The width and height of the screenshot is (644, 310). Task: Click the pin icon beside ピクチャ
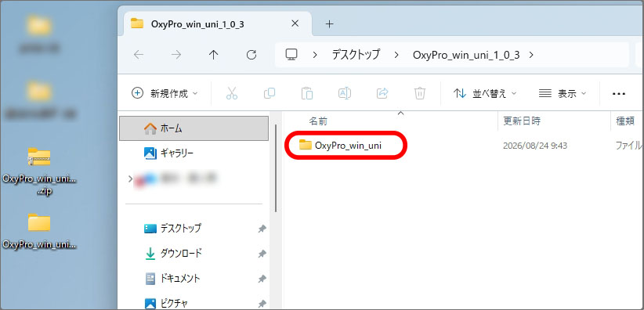coord(262,304)
